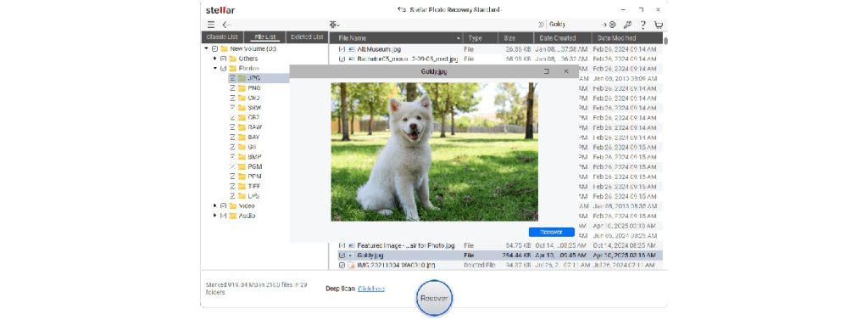Viewport: 868px width, 320px height.
Task: Sort by the Date Created column header
Action: 563,38
